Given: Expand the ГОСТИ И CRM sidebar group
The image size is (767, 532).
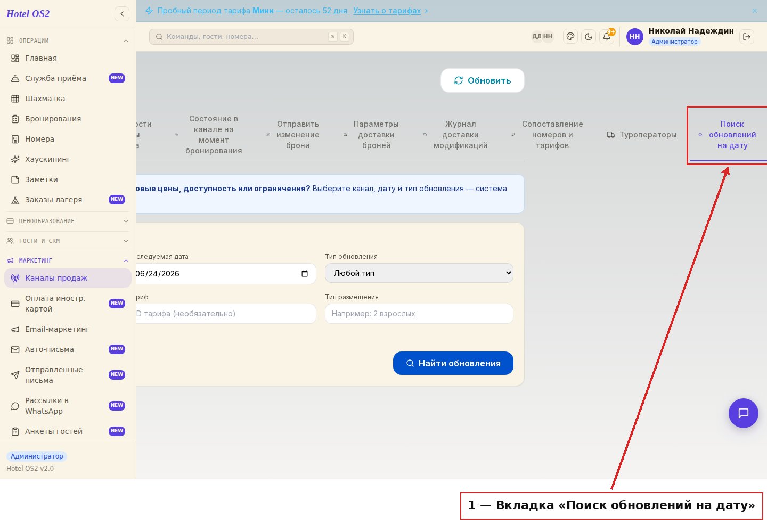Looking at the screenshot, I should pyautogui.click(x=68, y=241).
